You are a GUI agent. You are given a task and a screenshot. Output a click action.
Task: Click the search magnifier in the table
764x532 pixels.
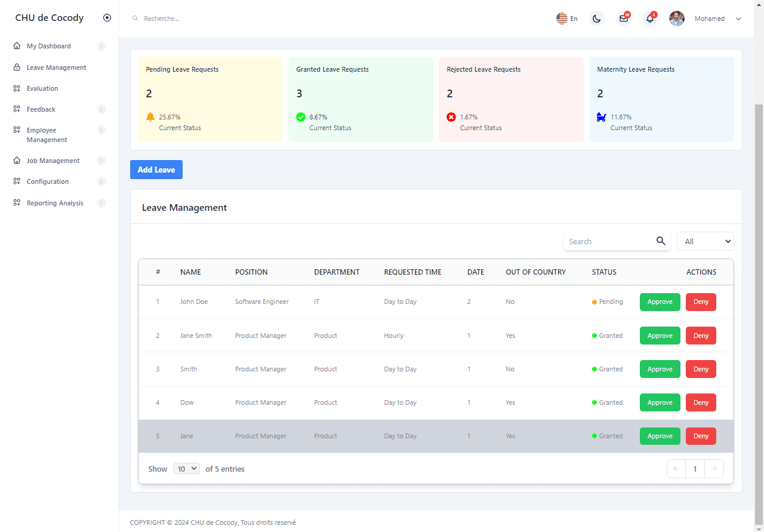[661, 241]
